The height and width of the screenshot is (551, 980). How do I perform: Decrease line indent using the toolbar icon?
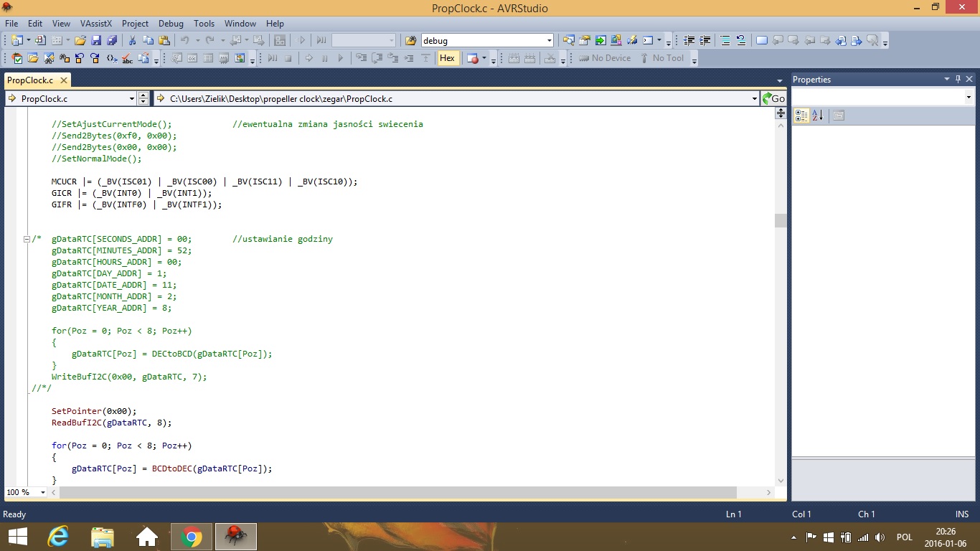[689, 40]
